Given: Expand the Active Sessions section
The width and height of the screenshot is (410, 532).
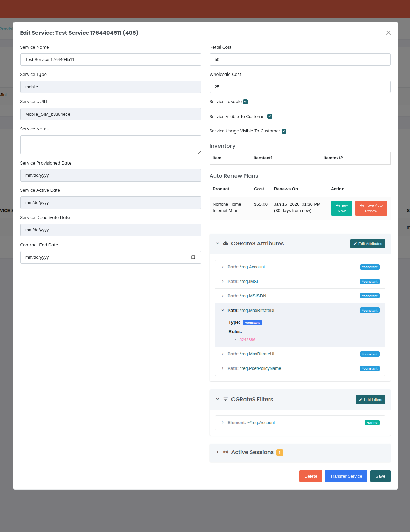Looking at the screenshot, I should [x=218, y=452].
